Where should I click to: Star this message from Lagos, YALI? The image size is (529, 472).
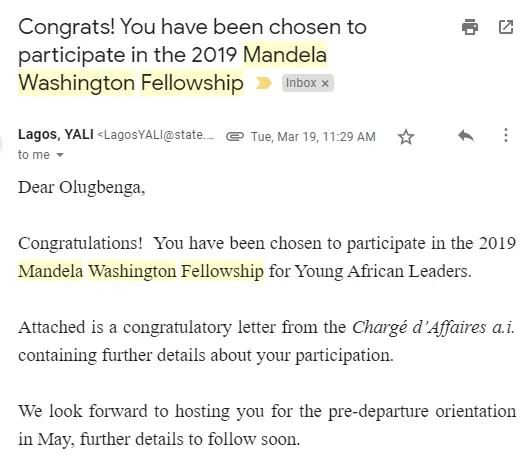(x=406, y=137)
